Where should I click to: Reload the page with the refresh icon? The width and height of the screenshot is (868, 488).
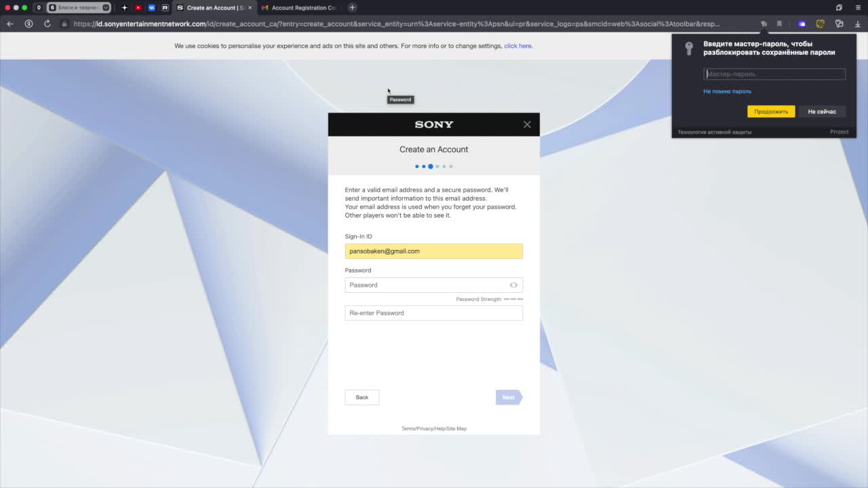(x=47, y=24)
